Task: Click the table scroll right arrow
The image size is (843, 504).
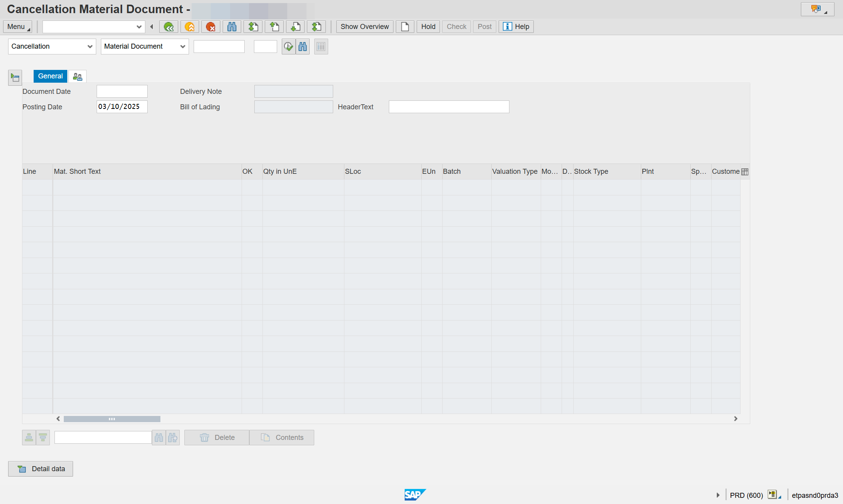Action: pyautogui.click(x=736, y=419)
